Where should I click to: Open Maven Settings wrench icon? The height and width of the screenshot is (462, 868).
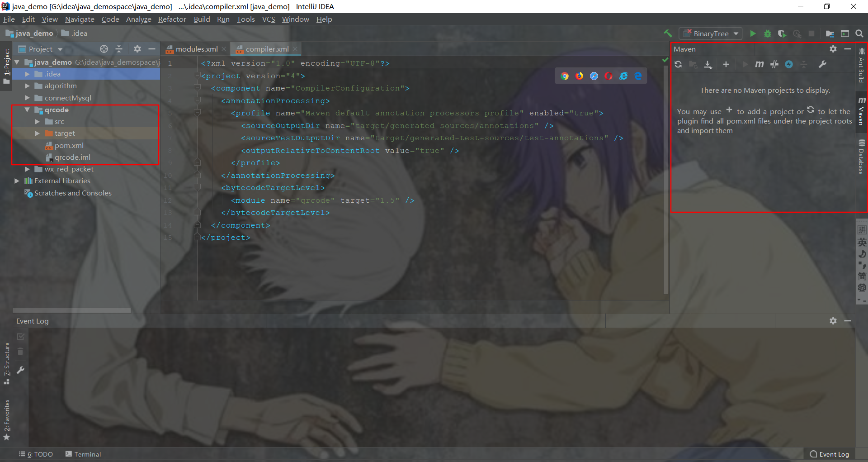pos(822,64)
